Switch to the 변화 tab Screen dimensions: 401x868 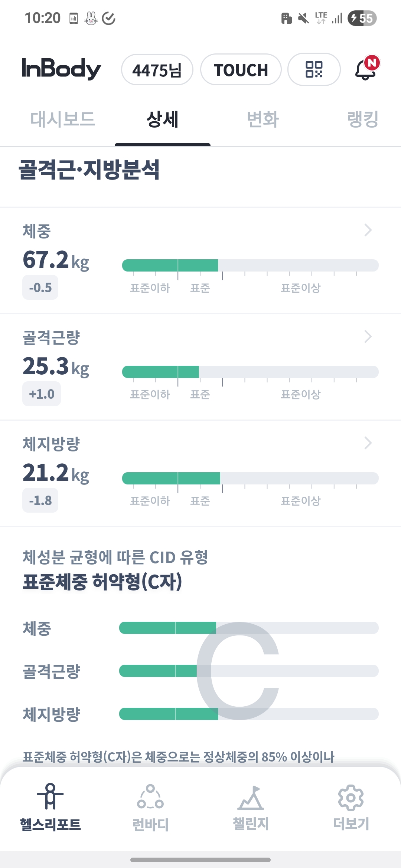click(x=263, y=119)
